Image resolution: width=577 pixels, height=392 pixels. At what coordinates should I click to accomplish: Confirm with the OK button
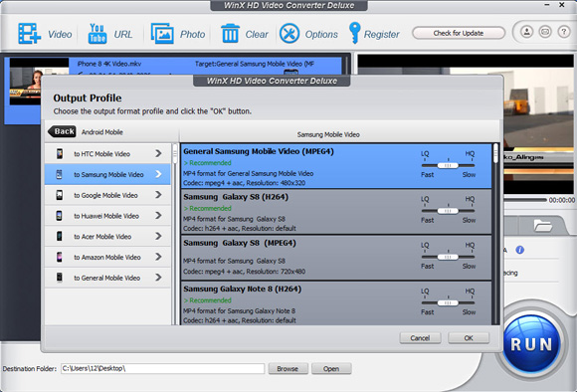pyautogui.click(x=469, y=338)
